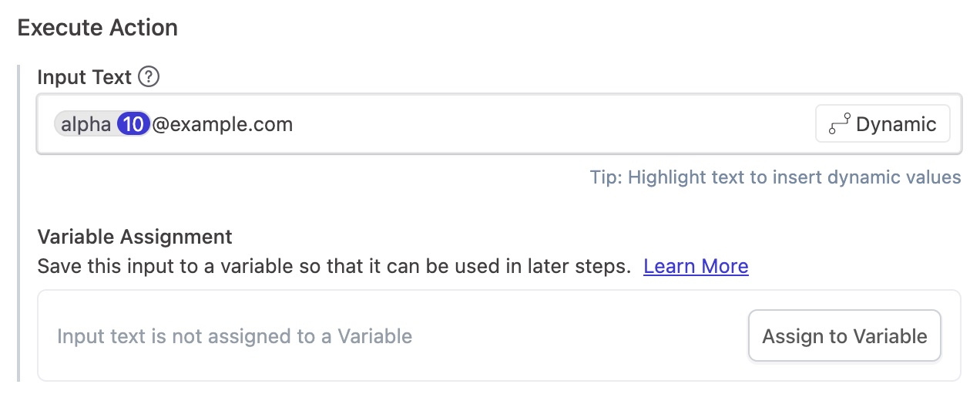Screen dimensions: 980x401
Task: Select the blue "10" dynamic value chip
Action: click(133, 124)
